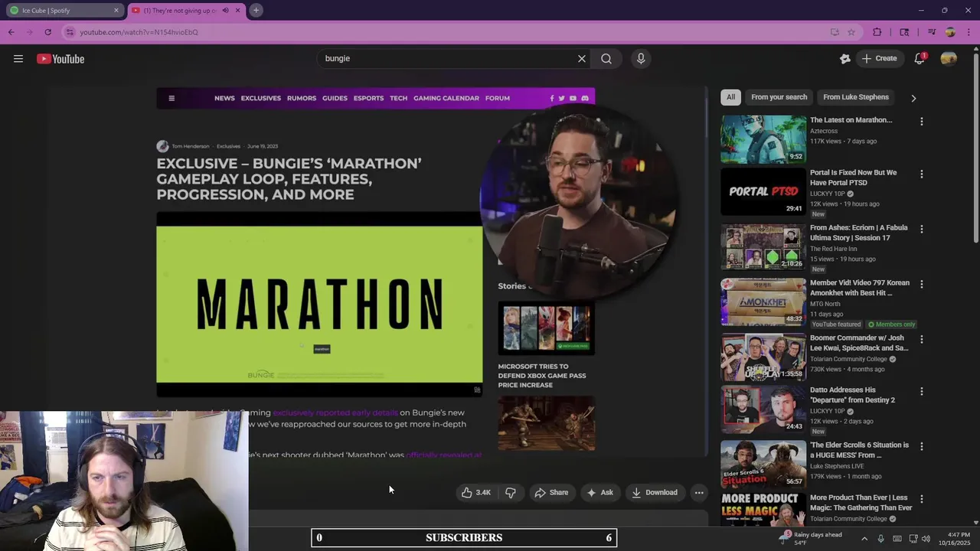The width and height of the screenshot is (980, 551).
Task: Open the YouTube guide hamburger menu
Action: tap(18, 59)
